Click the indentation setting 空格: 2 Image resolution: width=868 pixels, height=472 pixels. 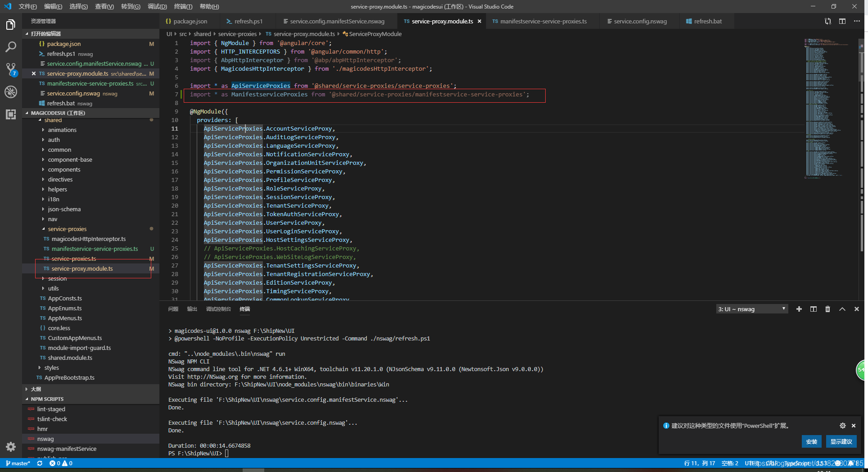click(730, 463)
